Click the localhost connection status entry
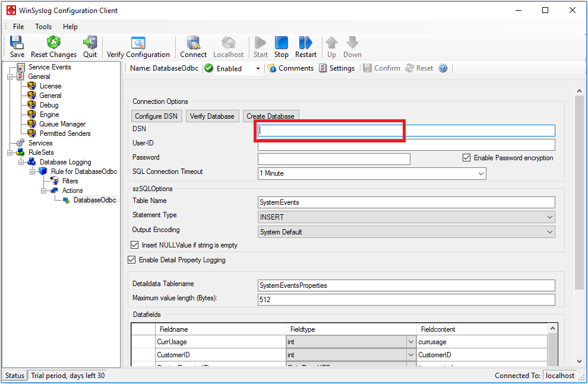 (559, 375)
